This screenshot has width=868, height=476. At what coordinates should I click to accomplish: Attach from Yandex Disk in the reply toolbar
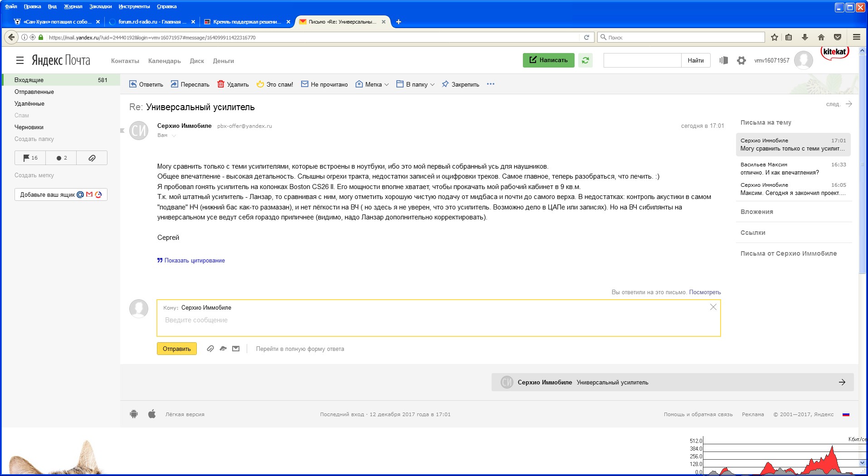pos(223,349)
